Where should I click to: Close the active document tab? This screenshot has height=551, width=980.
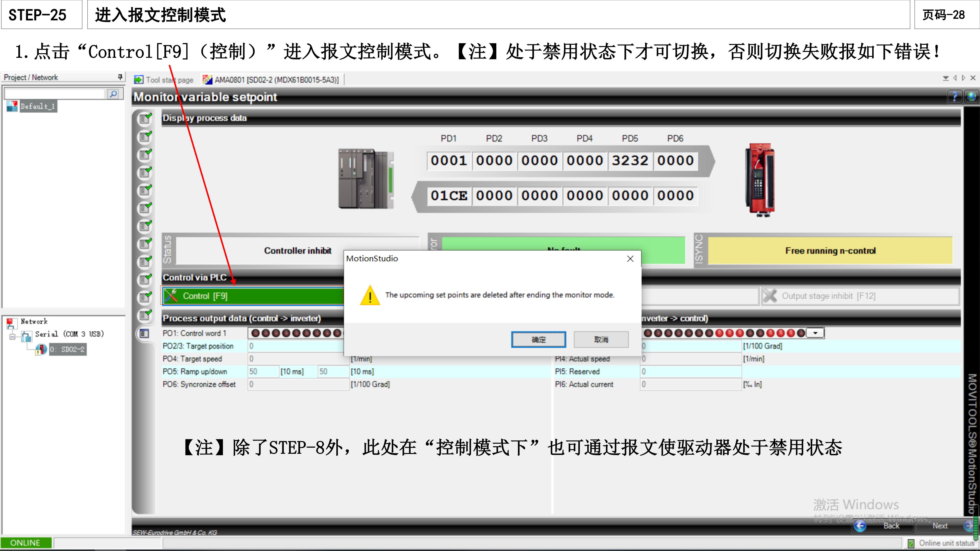[973, 78]
